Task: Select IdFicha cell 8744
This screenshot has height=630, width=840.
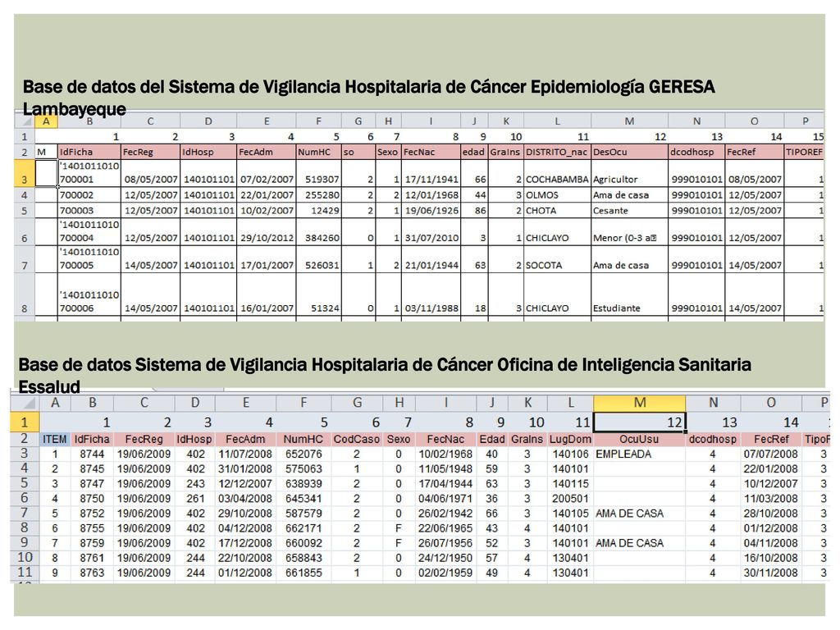Action: tap(92, 454)
